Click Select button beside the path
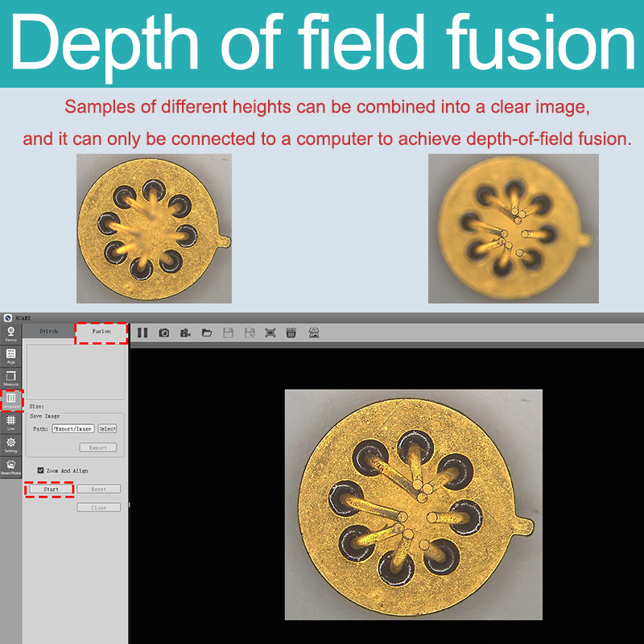This screenshot has width=644, height=644. tap(108, 429)
